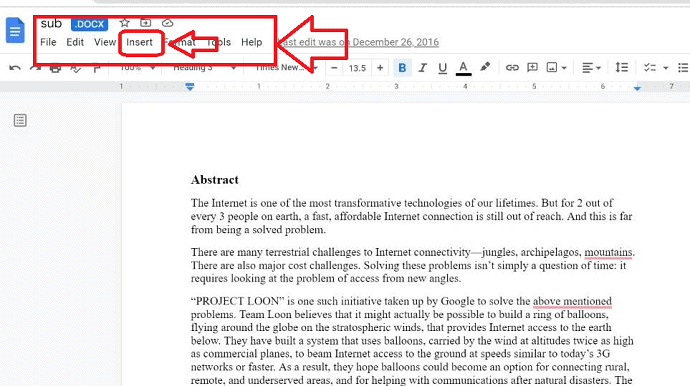Screen dimensions: 690x386
Task: Open the Help menu
Action: 251,42
